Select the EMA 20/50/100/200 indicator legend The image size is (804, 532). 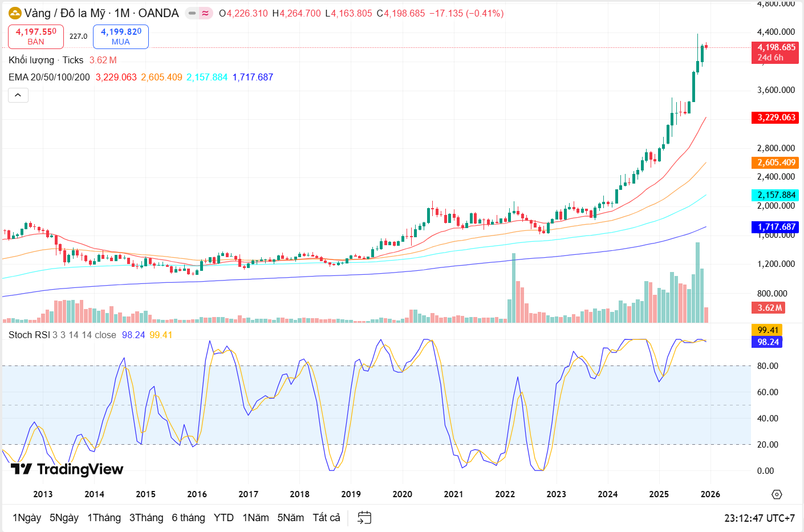(49, 77)
